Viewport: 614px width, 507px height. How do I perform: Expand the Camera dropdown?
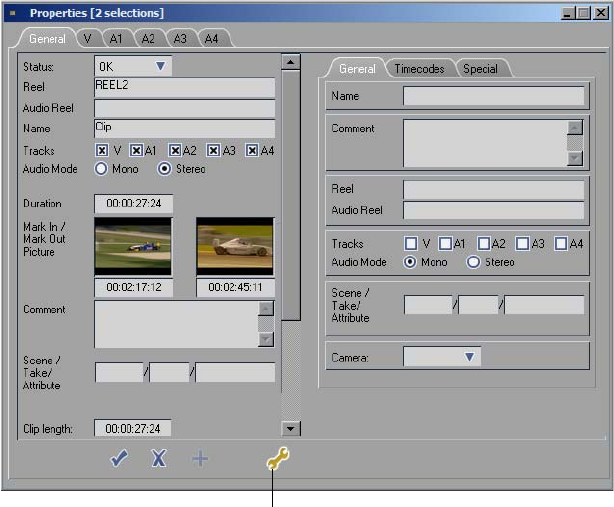[469, 357]
